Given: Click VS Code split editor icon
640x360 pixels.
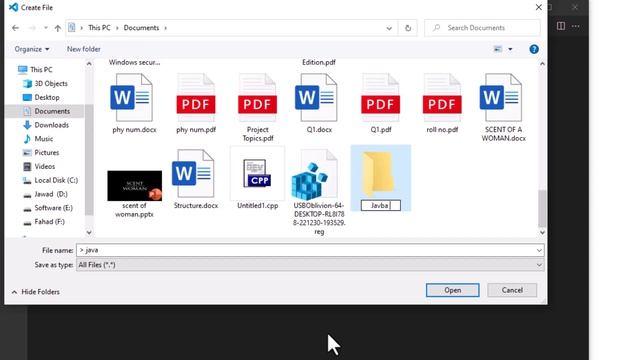Looking at the screenshot, I should click(561, 26).
